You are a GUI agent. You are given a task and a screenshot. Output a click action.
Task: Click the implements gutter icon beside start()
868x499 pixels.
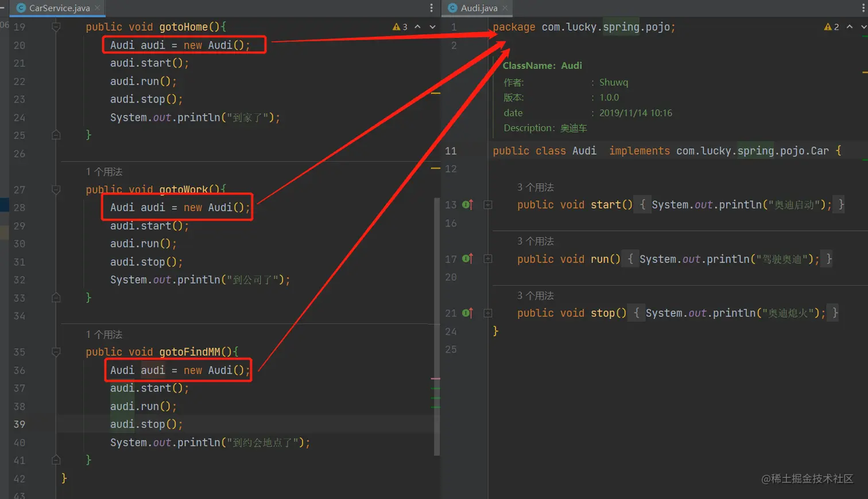click(468, 205)
